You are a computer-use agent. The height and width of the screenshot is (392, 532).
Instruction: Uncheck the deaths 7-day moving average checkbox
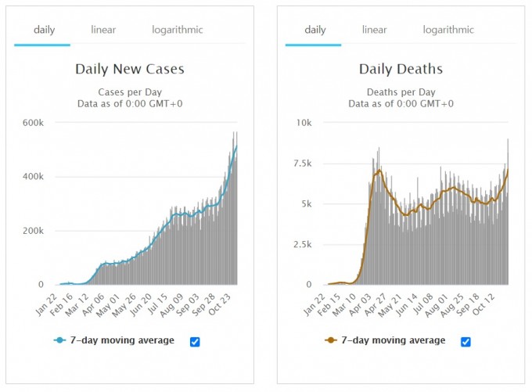click(465, 341)
